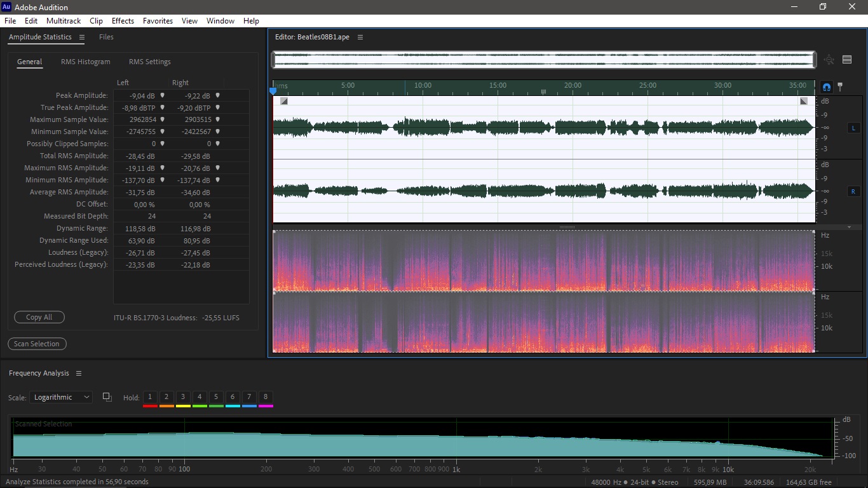Click the copy frequency graph icon beside Scale

(107, 397)
